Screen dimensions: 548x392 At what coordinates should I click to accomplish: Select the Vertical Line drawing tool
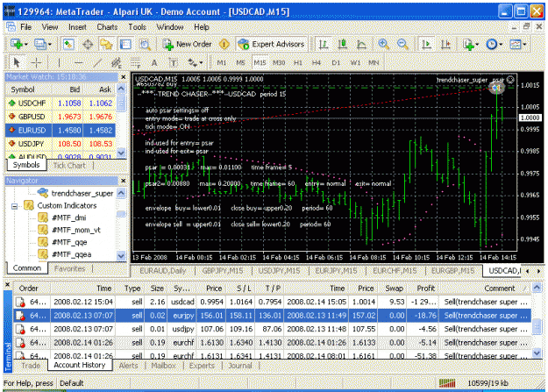[59, 62]
